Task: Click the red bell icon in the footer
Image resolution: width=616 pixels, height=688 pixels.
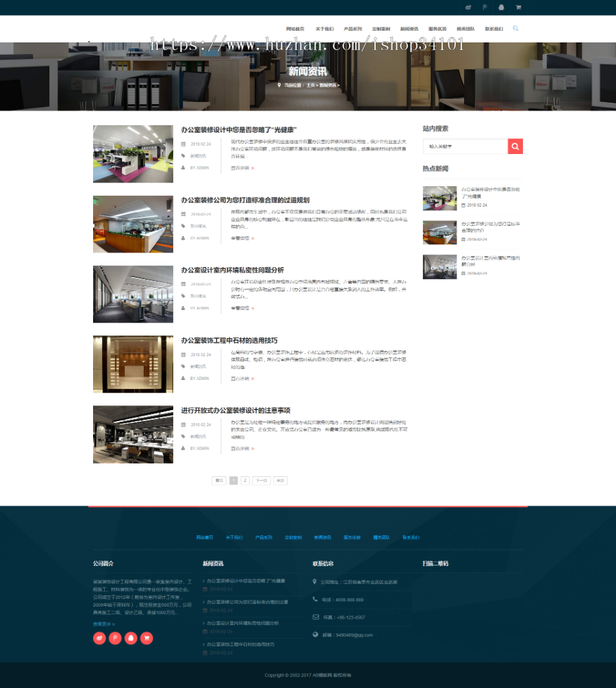Action: point(130,637)
